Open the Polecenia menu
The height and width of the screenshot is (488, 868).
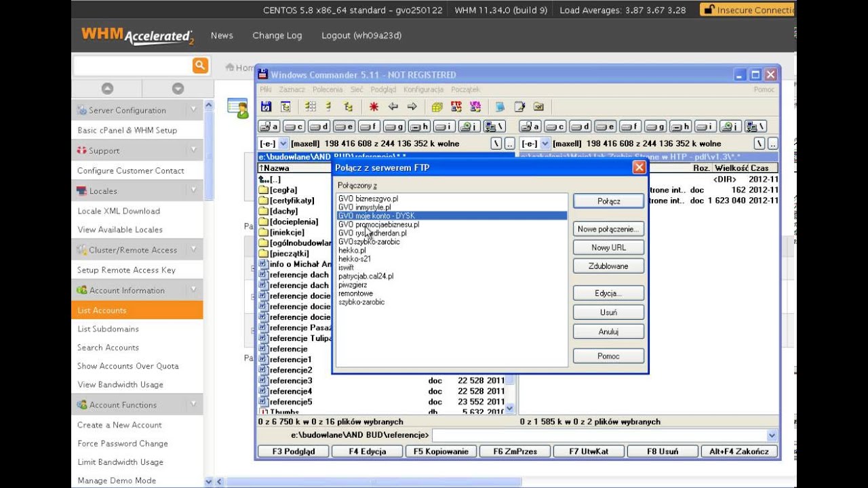tap(328, 89)
